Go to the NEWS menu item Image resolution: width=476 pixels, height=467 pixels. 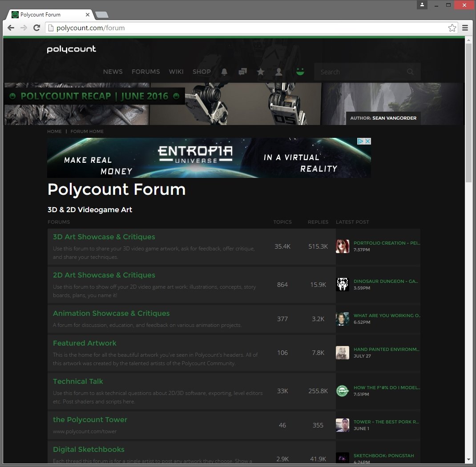[113, 72]
